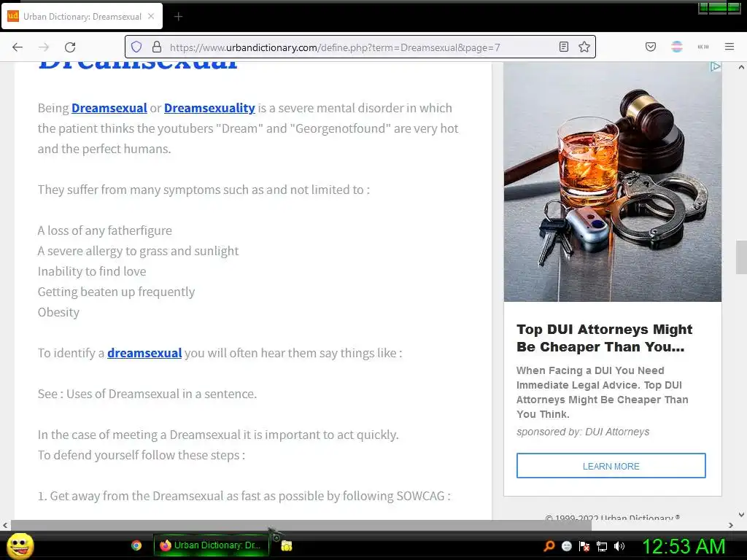Click 'Top DUI Attorneys Might Be Cheaper' headline
The height and width of the screenshot is (560, 747).
[605, 338]
